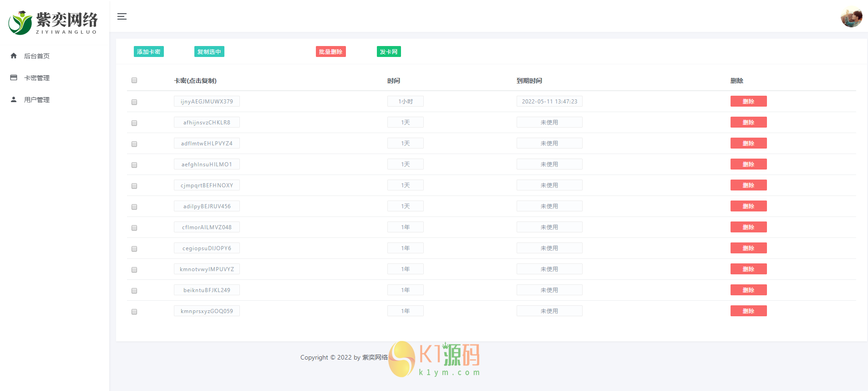
Task: Click 删除 in the cjmpqrtBEFHNOXY row
Action: click(748, 185)
